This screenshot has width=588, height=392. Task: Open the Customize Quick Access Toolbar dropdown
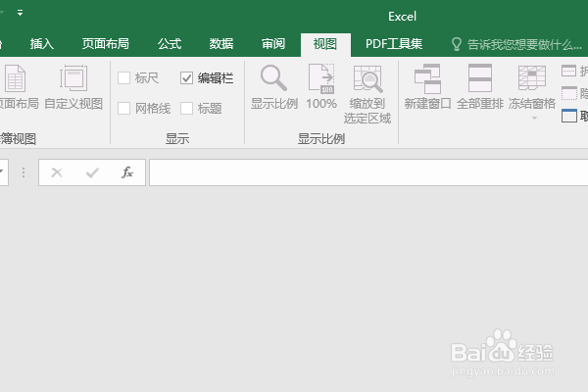20,13
